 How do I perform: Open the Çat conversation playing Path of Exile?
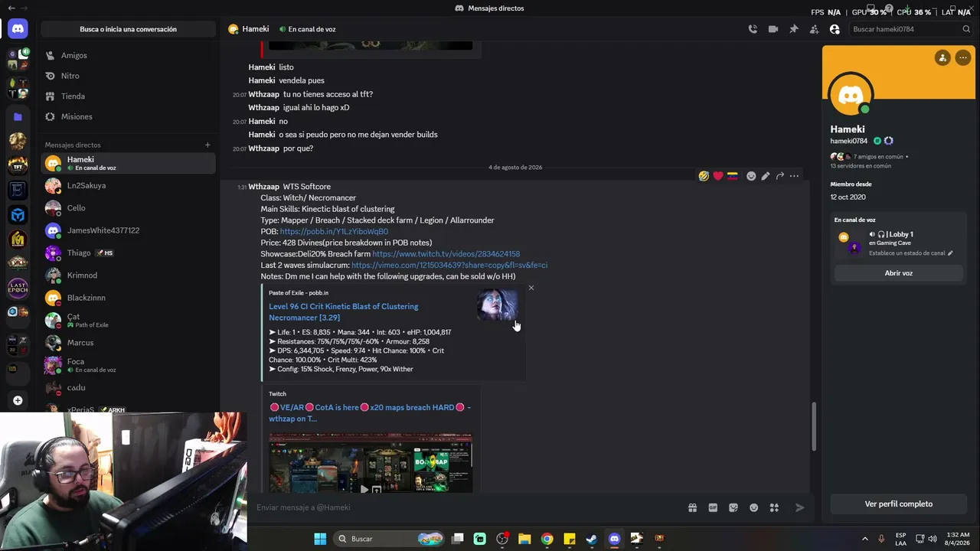tap(129, 320)
